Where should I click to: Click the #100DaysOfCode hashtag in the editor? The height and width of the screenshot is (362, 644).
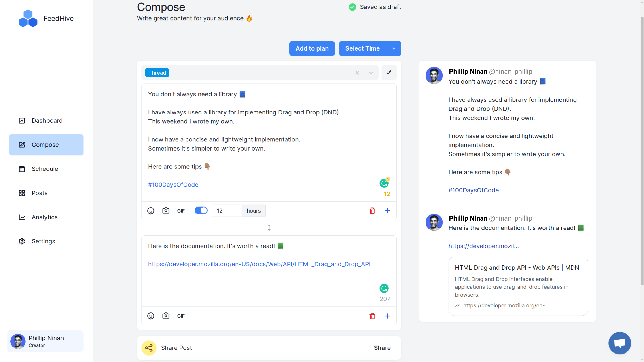click(173, 185)
